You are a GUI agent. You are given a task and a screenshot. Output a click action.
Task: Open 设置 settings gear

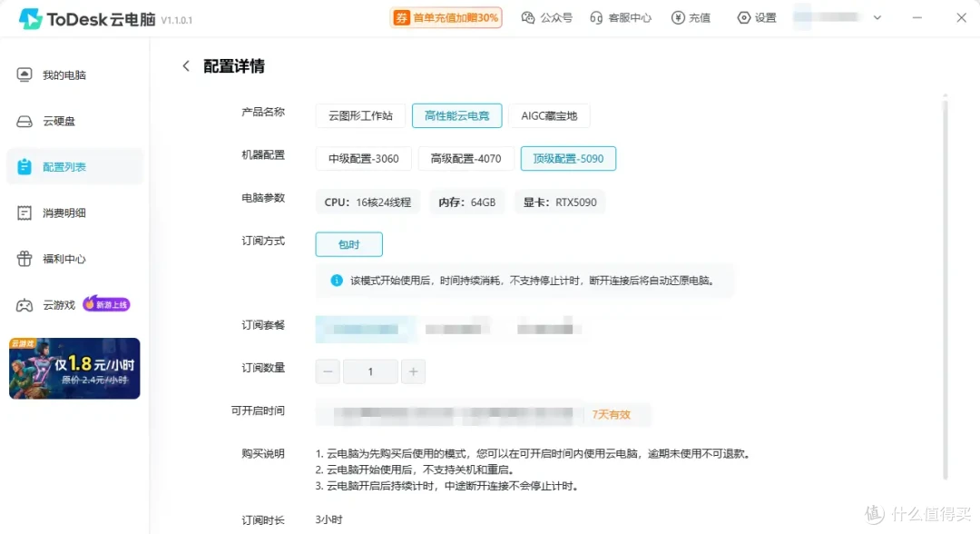coord(757,17)
